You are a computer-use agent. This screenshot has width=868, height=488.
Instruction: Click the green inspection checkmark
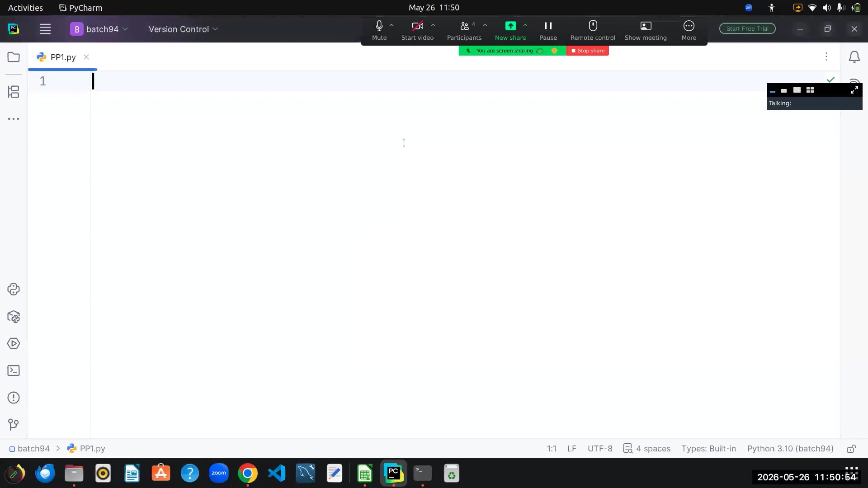[830, 80]
